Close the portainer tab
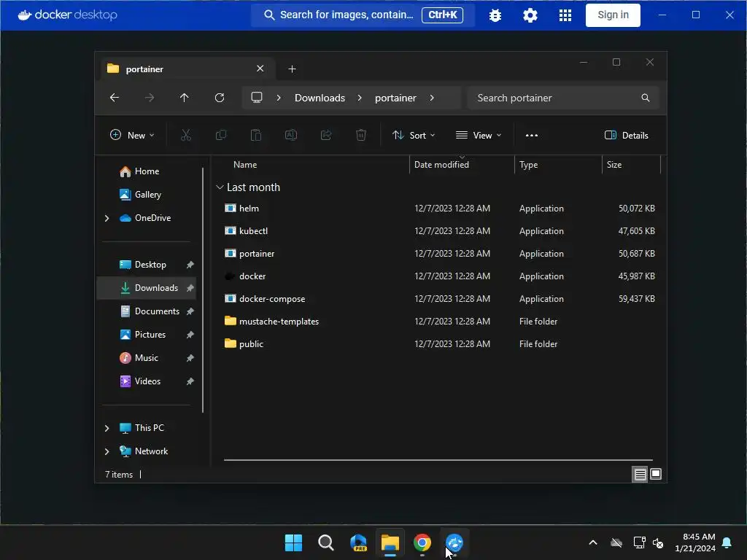 (260, 69)
